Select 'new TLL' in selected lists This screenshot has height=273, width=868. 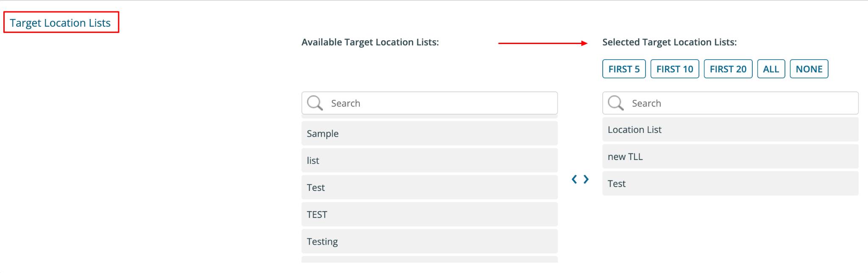click(x=730, y=157)
